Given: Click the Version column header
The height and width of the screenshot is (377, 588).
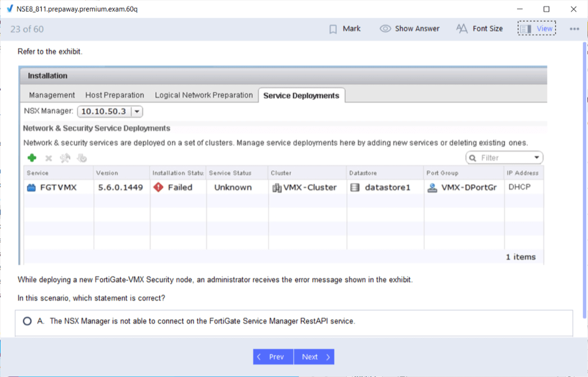Looking at the screenshot, I should coord(122,172).
